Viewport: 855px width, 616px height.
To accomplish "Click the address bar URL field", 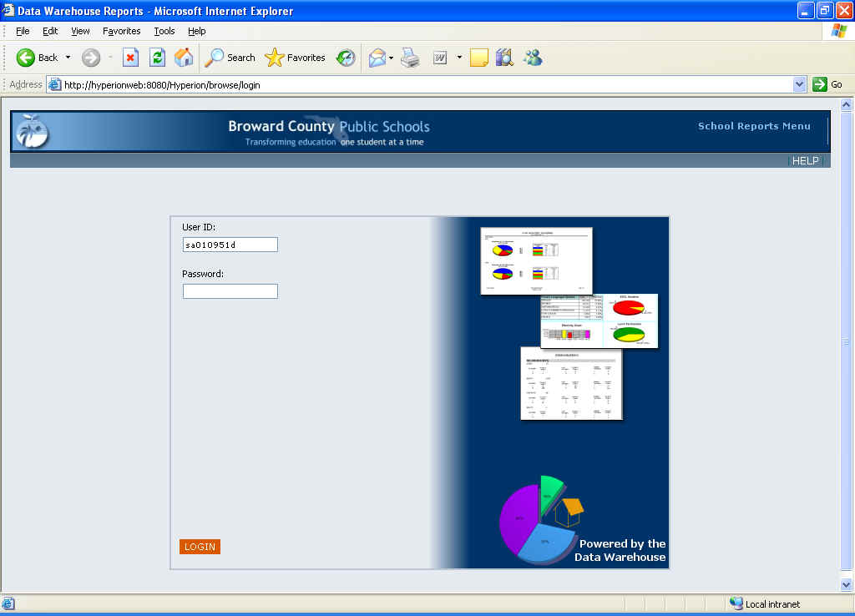I will [427, 85].
